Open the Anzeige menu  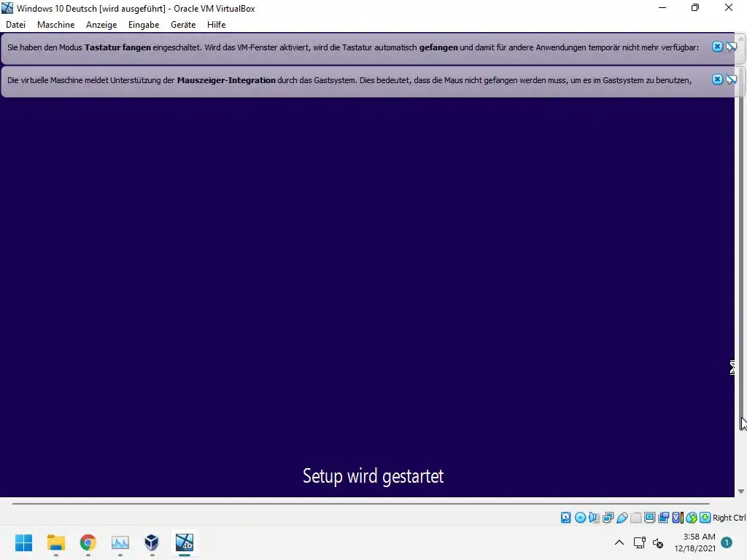point(101,25)
